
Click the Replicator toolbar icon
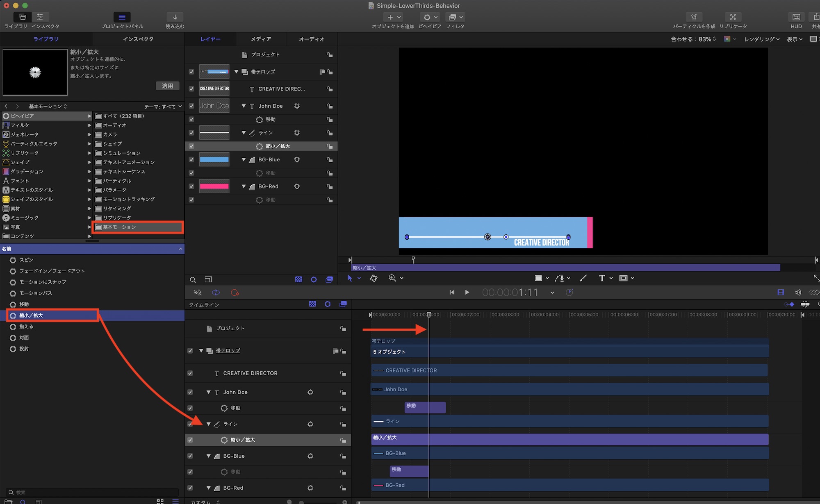(x=733, y=17)
